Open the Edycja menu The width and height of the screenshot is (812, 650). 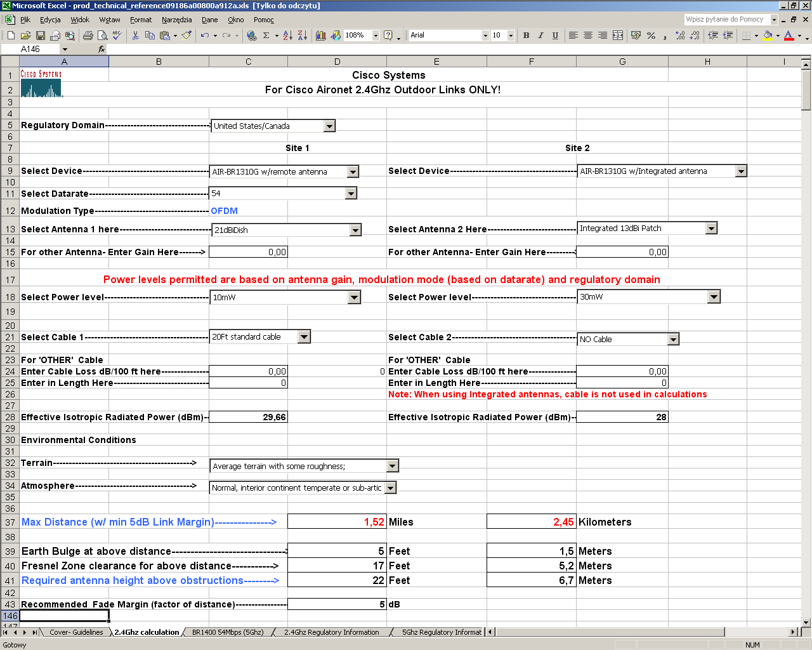[50, 20]
